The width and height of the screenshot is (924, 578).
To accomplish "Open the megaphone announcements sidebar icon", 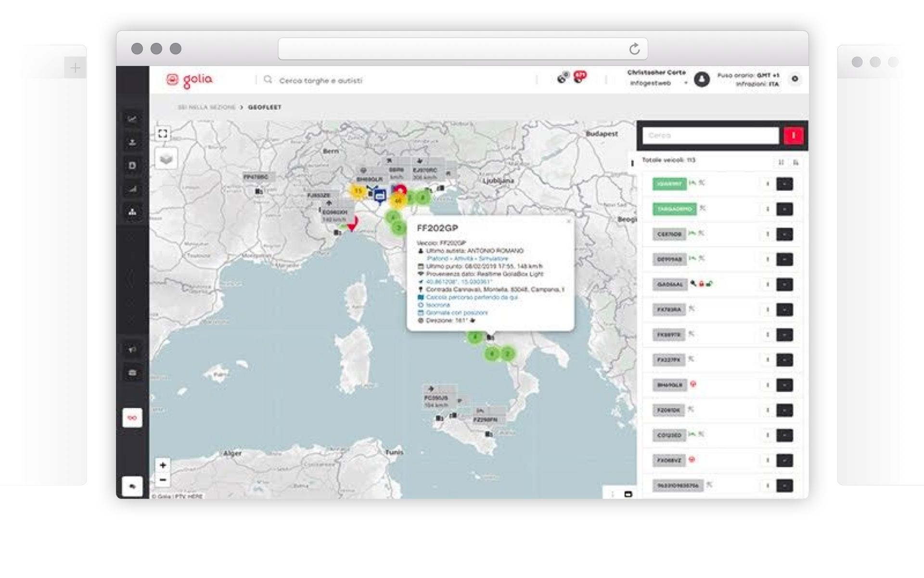I will pos(132,349).
